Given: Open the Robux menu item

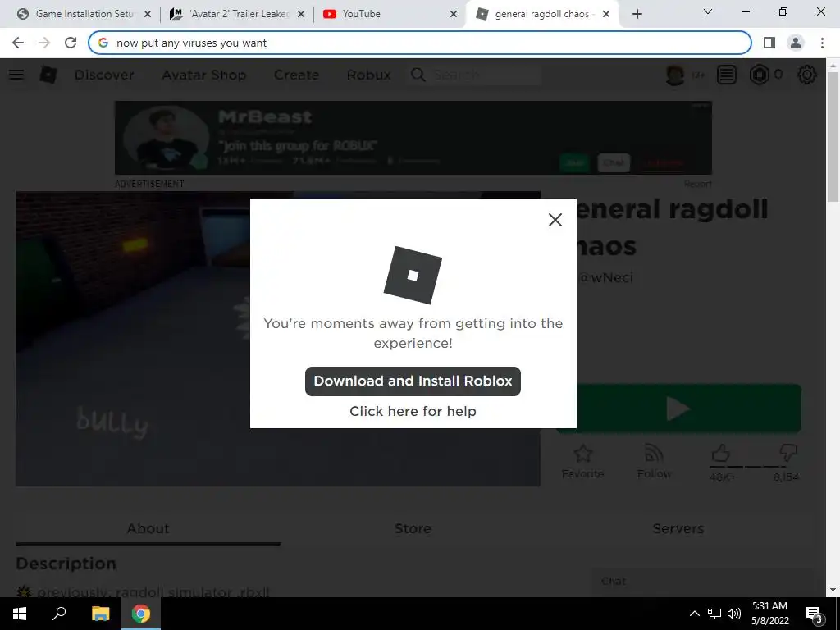Looking at the screenshot, I should (x=368, y=75).
